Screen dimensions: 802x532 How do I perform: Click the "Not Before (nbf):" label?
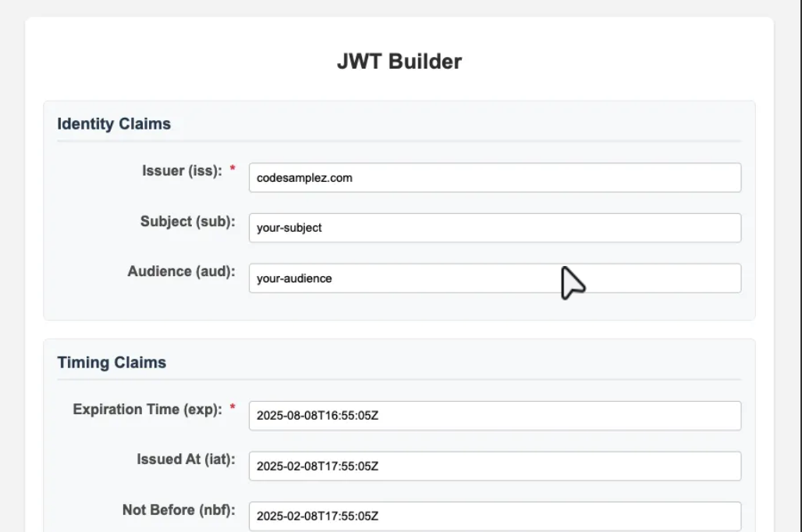(x=179, y=510)
